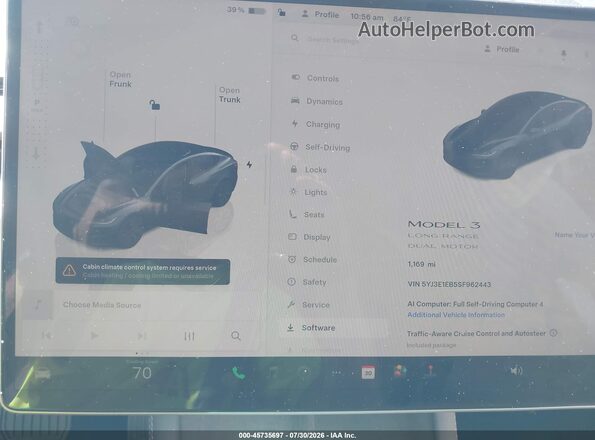Open the Lights settings menu
This screenshot has width=595, height=440.
[308, 192]
